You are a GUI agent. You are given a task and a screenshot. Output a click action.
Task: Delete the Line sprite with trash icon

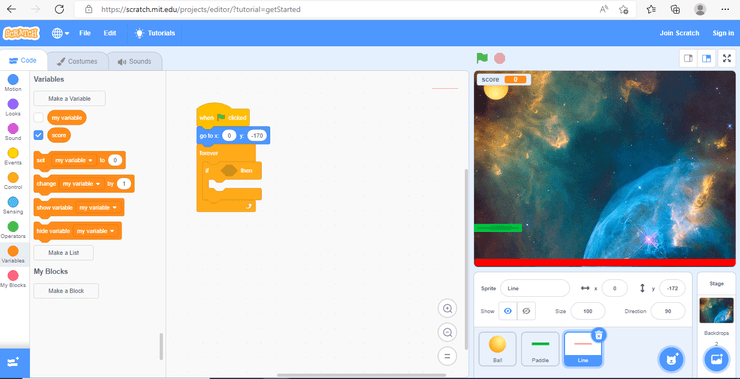[x=598, y=335]
